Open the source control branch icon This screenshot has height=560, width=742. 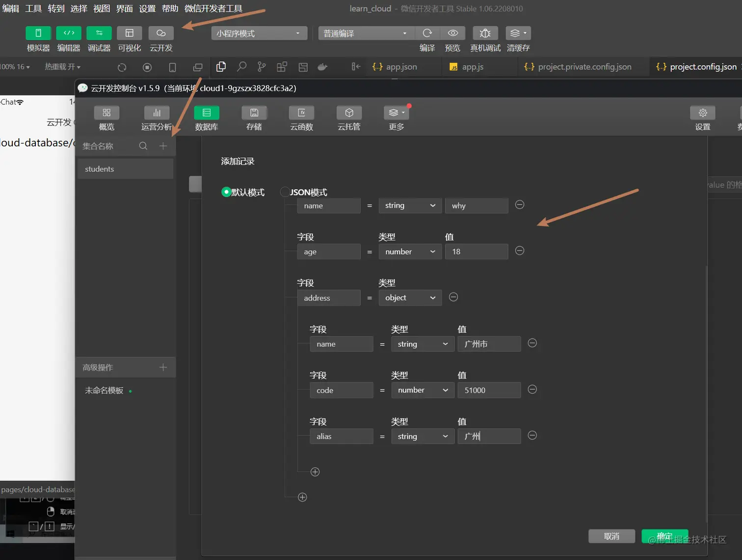(x=262, y=67)
